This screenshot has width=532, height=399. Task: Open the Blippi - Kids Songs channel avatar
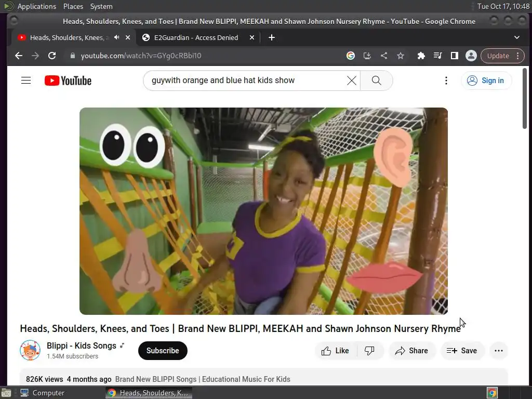(30, 350)
